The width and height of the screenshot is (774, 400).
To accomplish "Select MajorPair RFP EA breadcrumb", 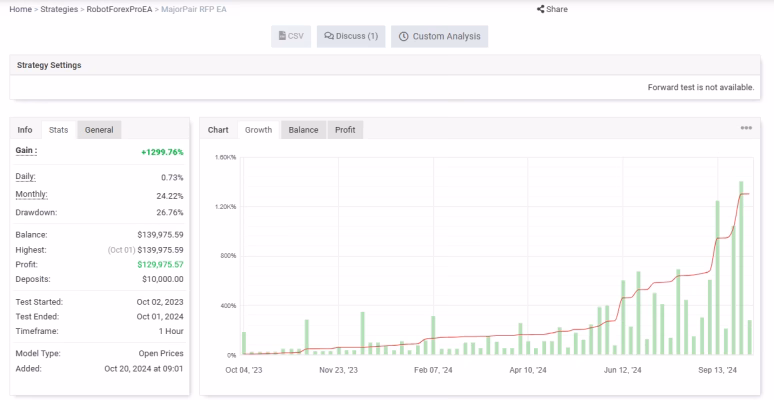I will tap(194, 9).
